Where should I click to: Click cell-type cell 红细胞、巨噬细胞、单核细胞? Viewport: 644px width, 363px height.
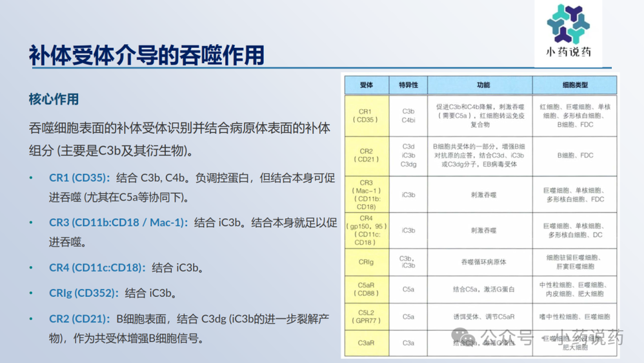coord(575,116)
